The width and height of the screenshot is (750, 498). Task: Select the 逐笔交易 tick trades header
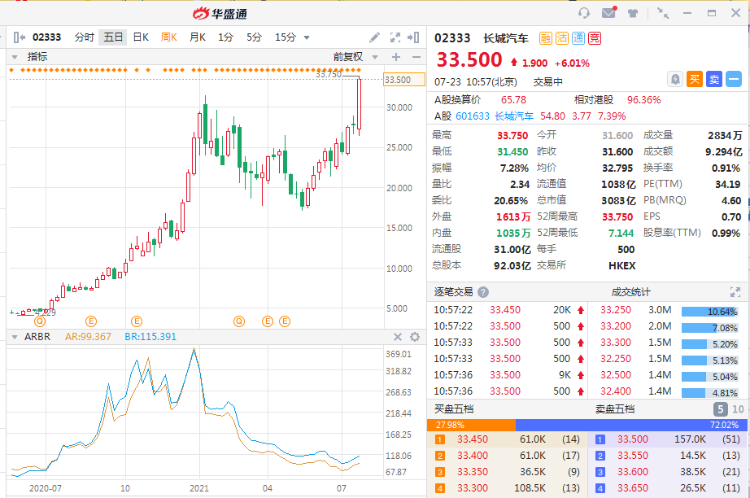453,292
